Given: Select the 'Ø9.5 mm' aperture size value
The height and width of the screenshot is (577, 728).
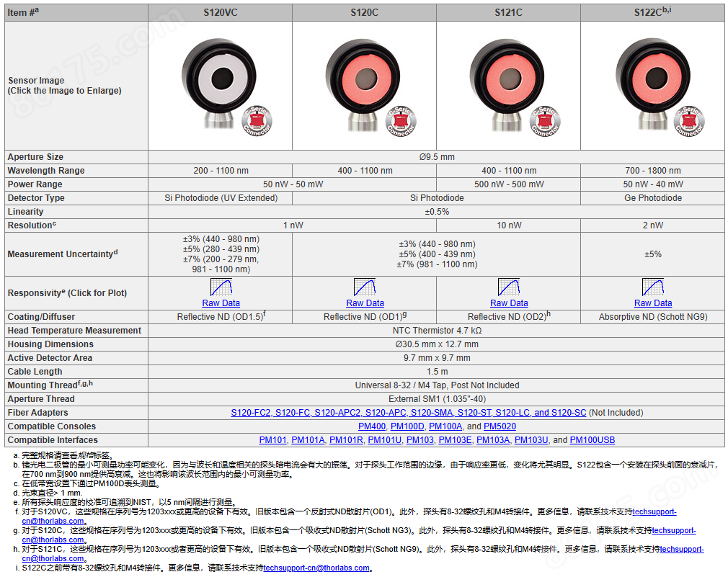Looking at the screenshot, I should (436, 157).
